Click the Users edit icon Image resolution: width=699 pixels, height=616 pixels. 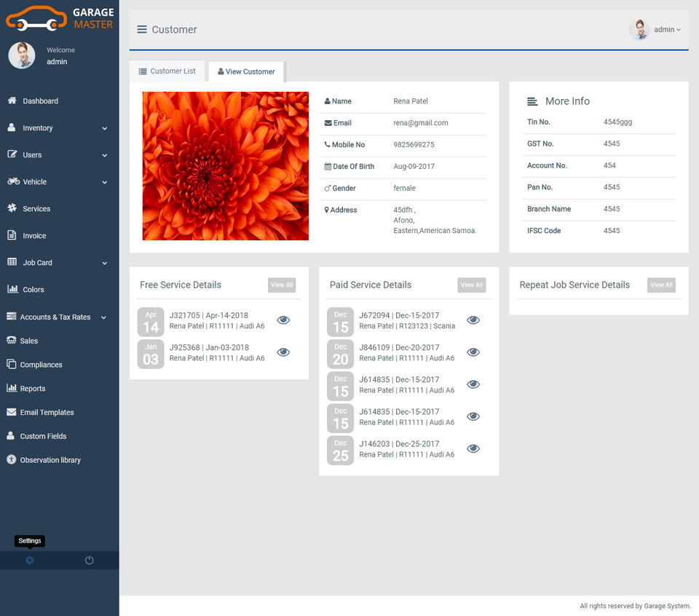(12, 154)
